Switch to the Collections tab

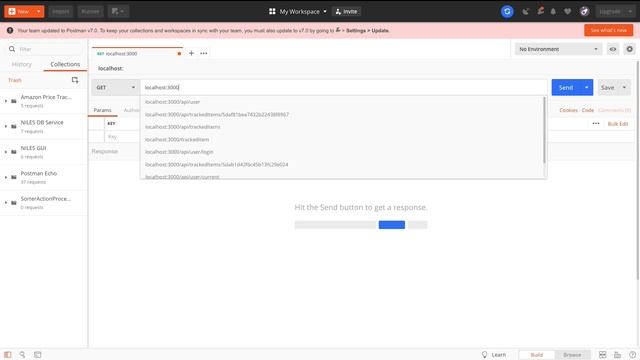(65, 64)
